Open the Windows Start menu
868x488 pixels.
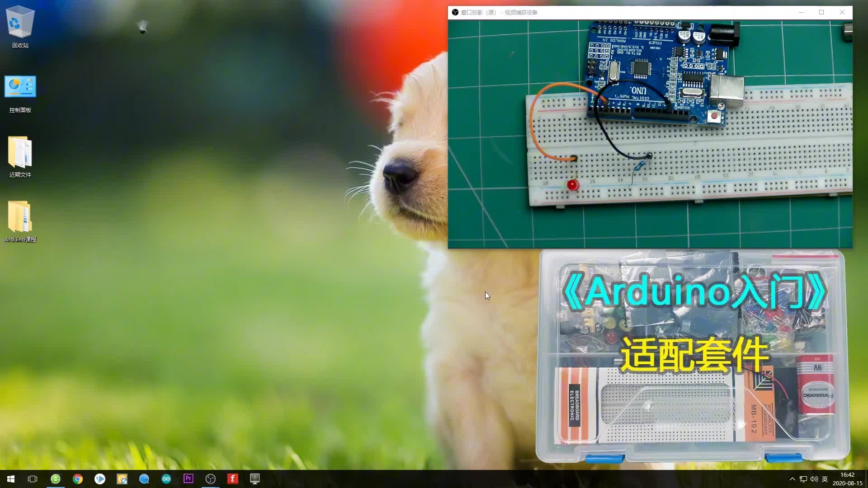point(11,479)
